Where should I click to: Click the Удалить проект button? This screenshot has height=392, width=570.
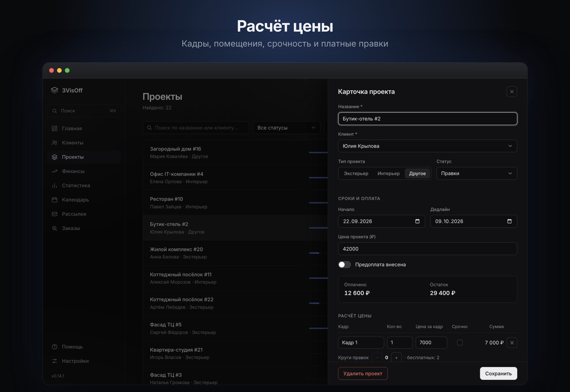point(363,373)
